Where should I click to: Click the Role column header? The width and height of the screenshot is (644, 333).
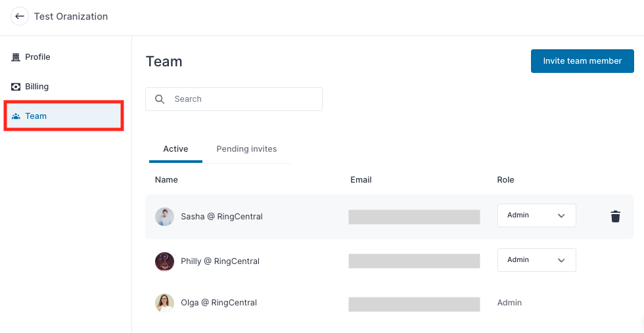coord(505,180)
